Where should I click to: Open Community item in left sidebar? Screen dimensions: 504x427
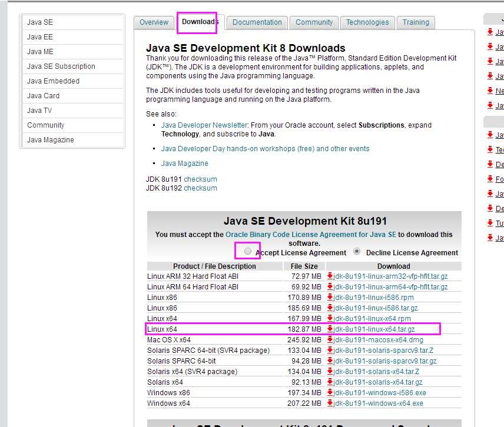[x=73, y=125]
